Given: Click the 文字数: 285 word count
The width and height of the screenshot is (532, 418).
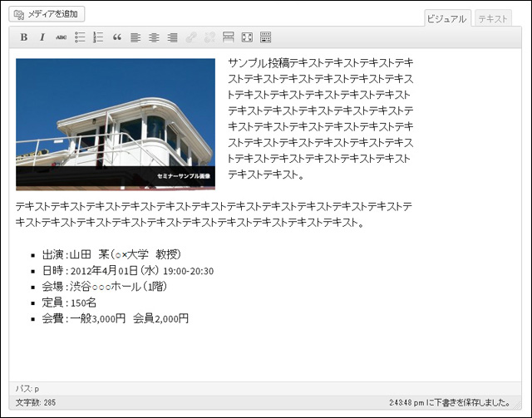Looking at the screenshot, I should [36, 402].
